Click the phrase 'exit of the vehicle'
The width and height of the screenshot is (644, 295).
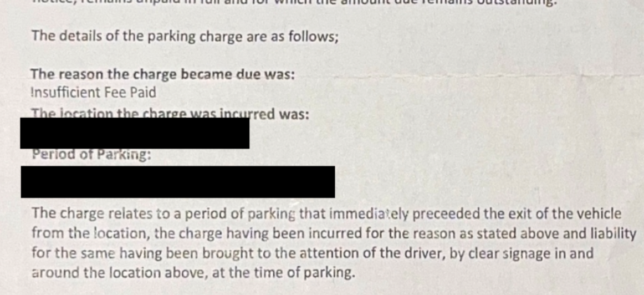pos(565,214)
